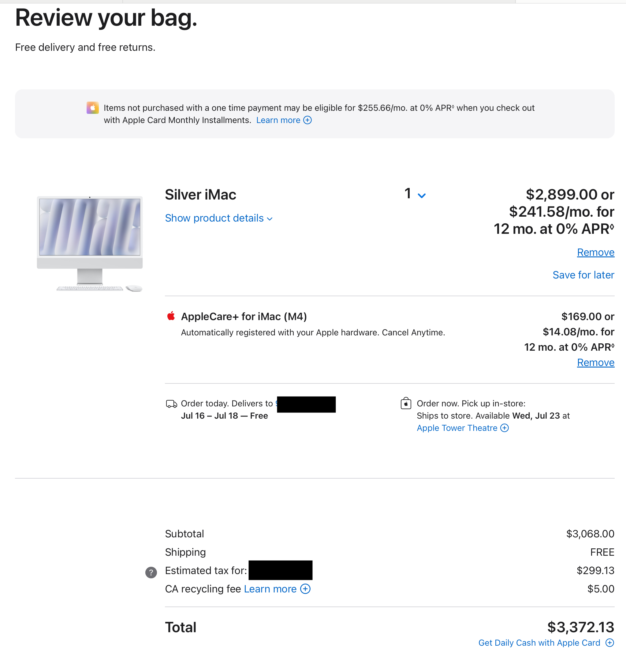Image resolution: width=626 pixels, height=672 pixels.
Task: Click the red AppleCare+ Apple logo
Action: pos(171,316)
